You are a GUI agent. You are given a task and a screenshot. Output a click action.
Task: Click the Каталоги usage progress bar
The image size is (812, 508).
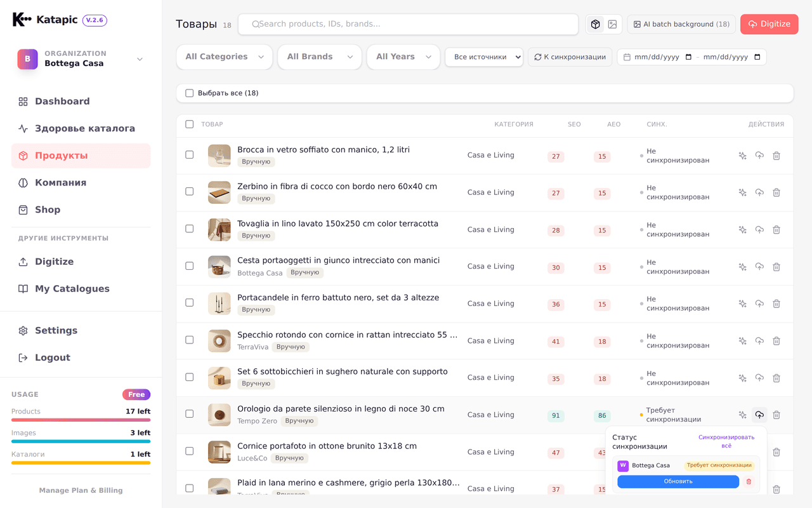click(x=81, y=463)
